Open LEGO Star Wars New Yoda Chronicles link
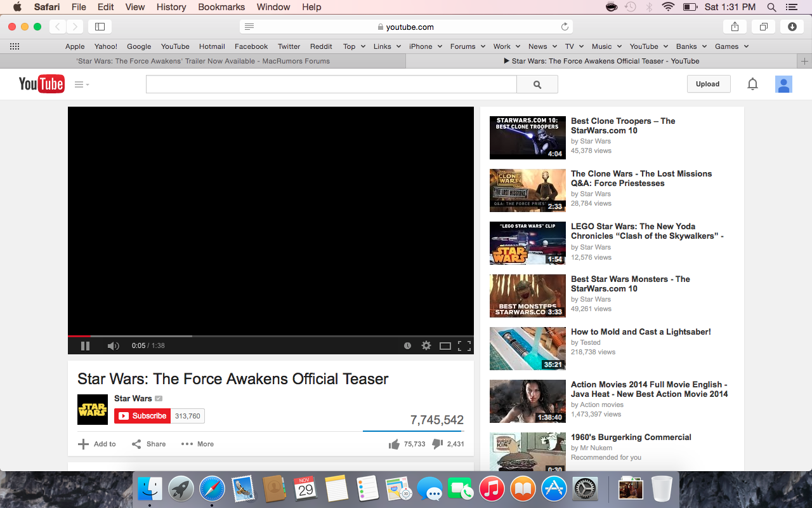The image size is (812, 508). (x=647, y=231)
